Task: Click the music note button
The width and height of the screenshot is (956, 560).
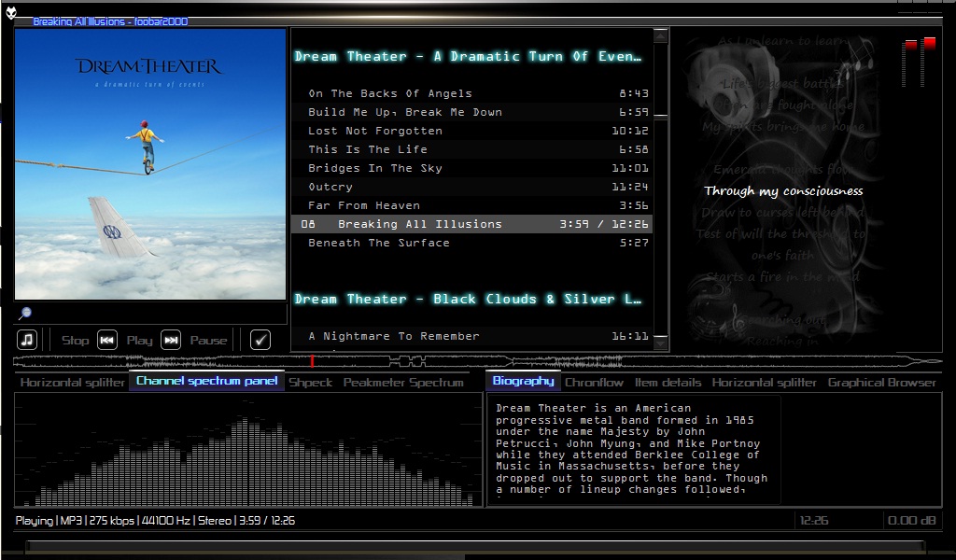Action: pos(27,340)
